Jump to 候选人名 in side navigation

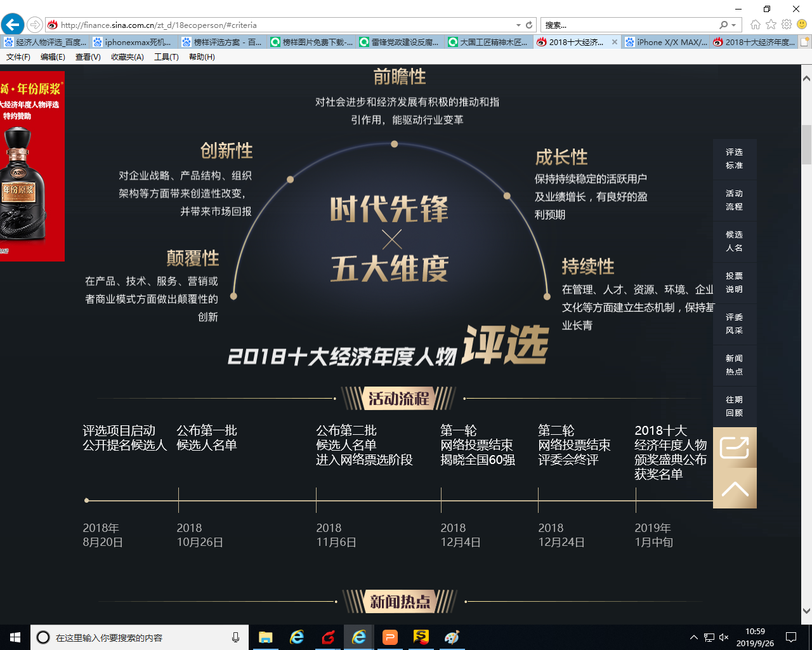734,241
